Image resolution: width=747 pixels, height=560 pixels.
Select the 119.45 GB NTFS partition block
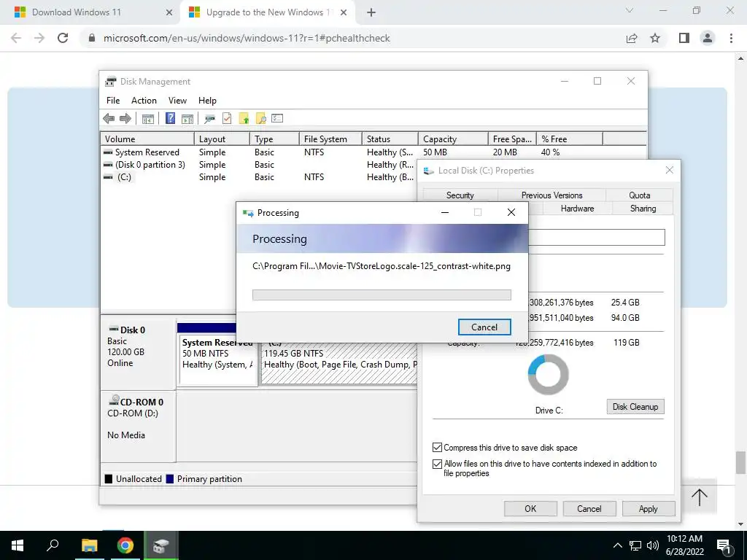pyautogui.click(x=339, y=363)
